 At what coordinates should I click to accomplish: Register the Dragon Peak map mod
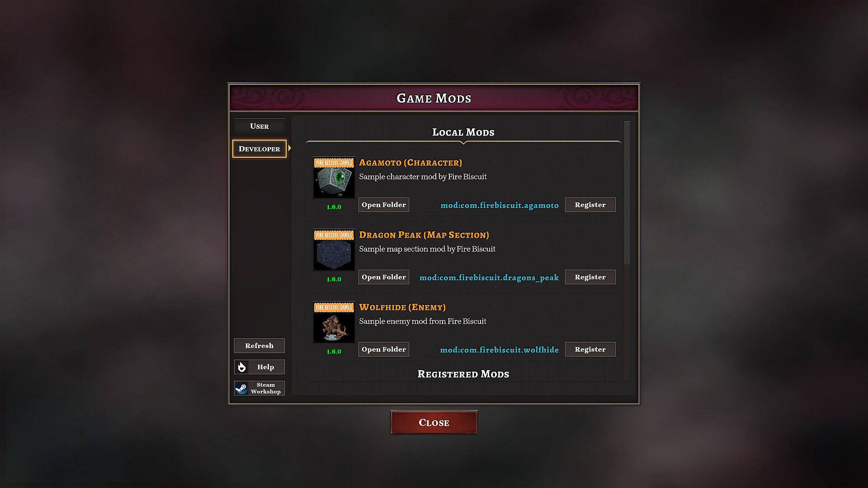click(590, 277)
